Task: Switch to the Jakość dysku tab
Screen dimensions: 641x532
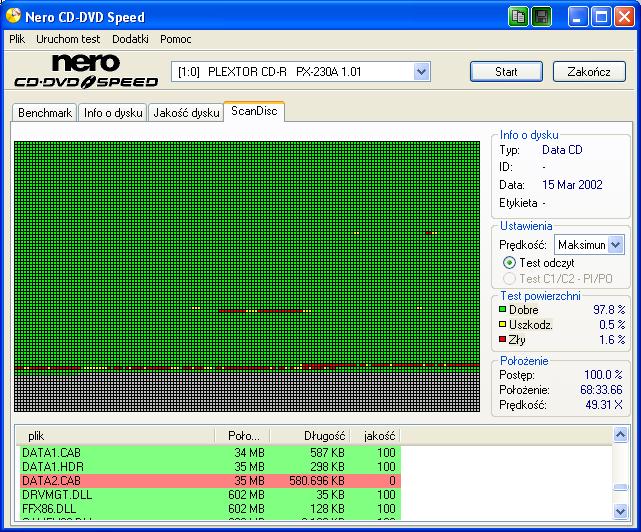Action: tap(186, 113)
